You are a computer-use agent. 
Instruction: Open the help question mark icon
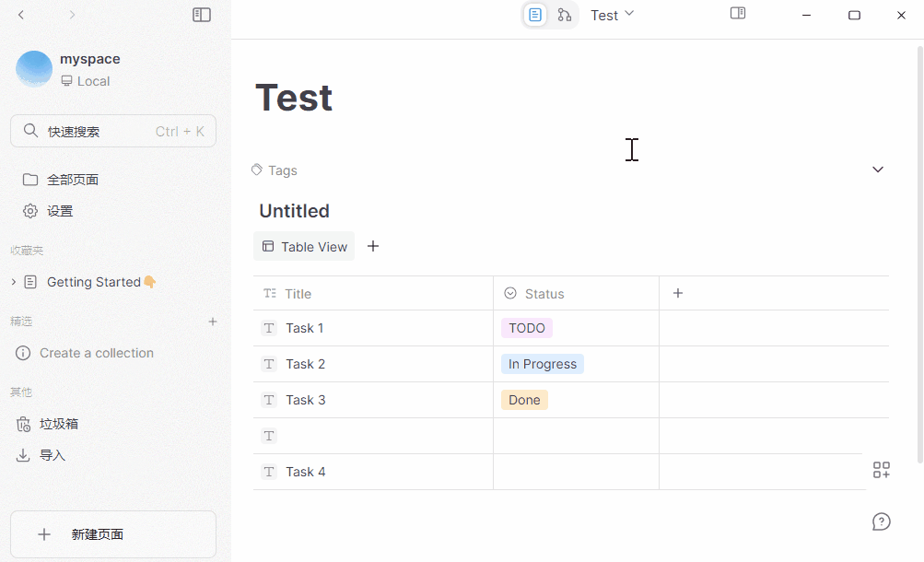[x=881, y=521]
